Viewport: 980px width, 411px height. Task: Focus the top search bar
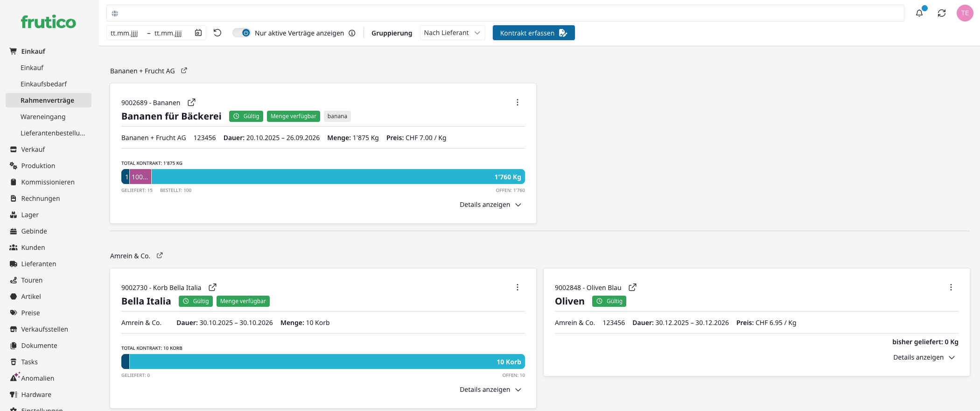[x=505, y=13]
